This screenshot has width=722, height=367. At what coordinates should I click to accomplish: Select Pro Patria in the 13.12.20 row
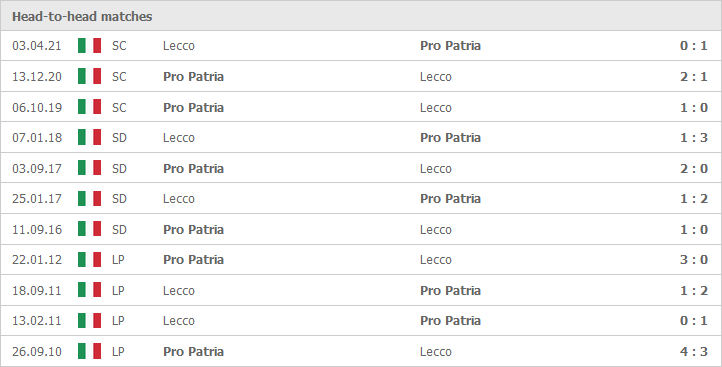point(193,76)
